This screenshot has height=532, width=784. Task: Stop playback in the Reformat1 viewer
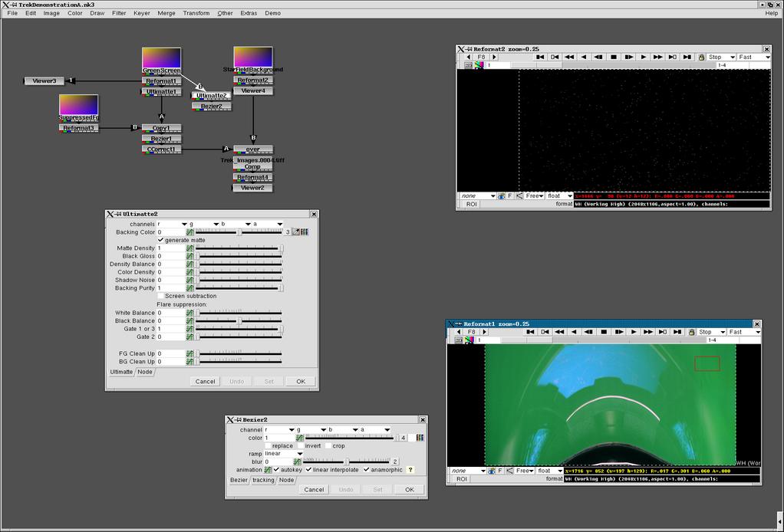click(604, 332)
